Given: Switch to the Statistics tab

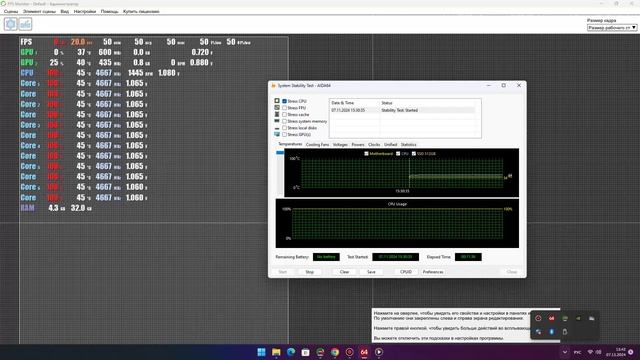Looking at the screenshot, I should pyautogui.click(x=409, y=144).
